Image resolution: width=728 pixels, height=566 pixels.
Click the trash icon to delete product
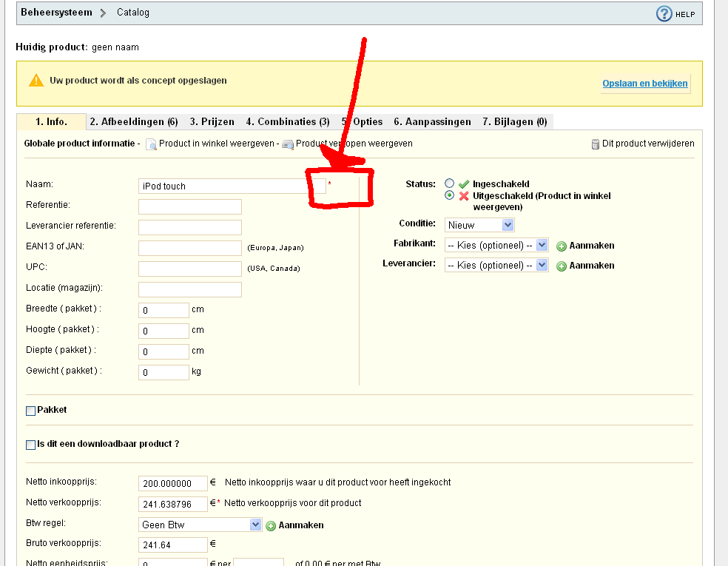[596, 144]
